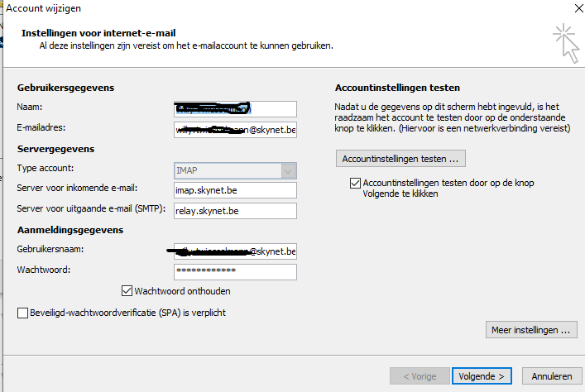This screenshot has height=392, width=585.
Task: Click the Volgende button to continue
Action: coord(481,376)
